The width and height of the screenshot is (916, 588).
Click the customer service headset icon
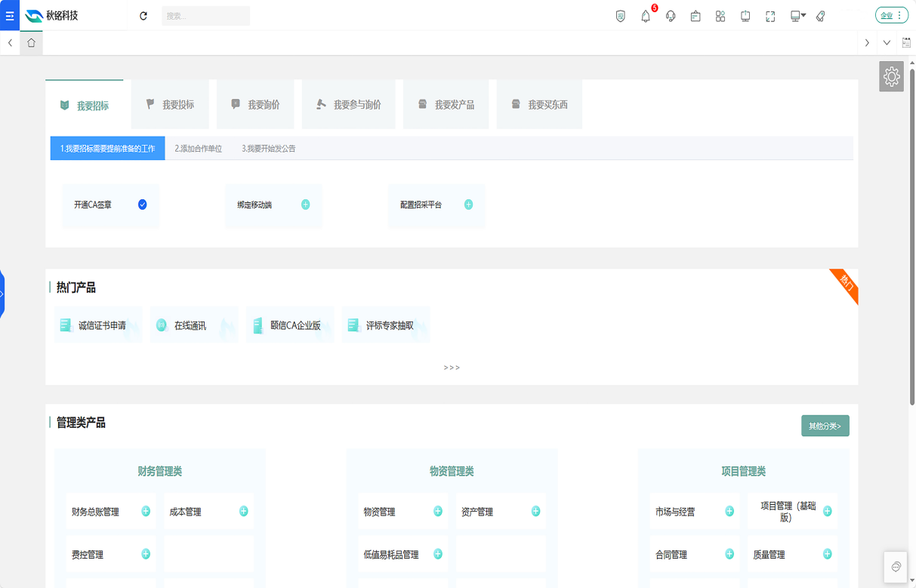[x=671, y=16]
